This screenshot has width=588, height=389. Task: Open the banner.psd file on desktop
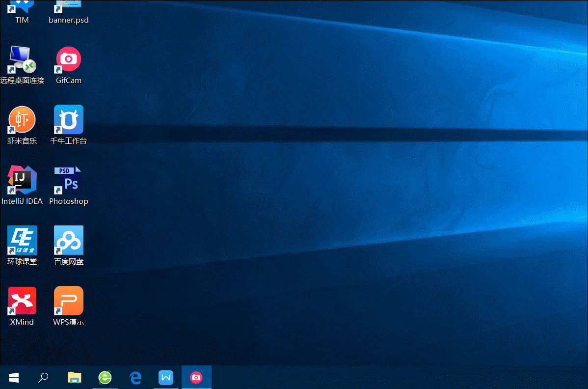pyautogui.click(x=68, y=10)
